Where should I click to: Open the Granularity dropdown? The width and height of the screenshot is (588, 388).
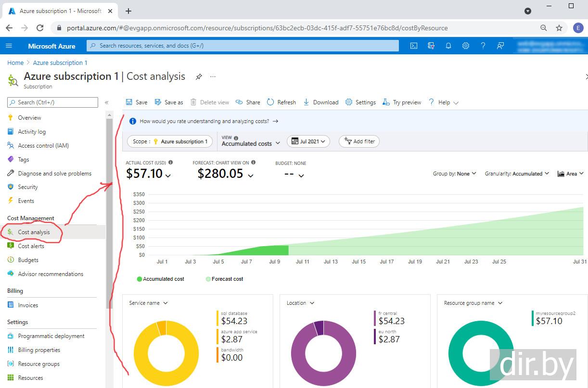[x=517, y=174]
